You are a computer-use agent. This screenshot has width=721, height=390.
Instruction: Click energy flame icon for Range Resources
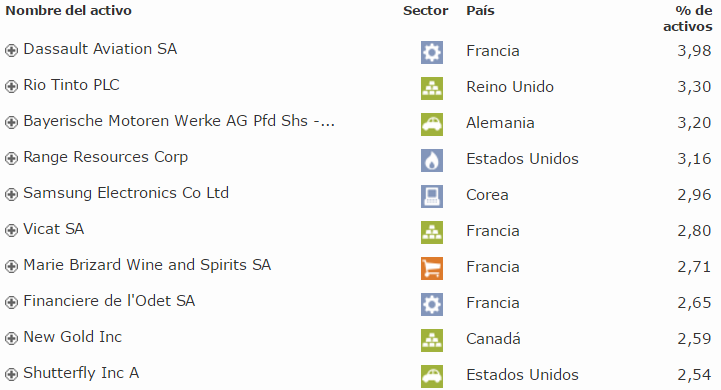pos(432,160)
